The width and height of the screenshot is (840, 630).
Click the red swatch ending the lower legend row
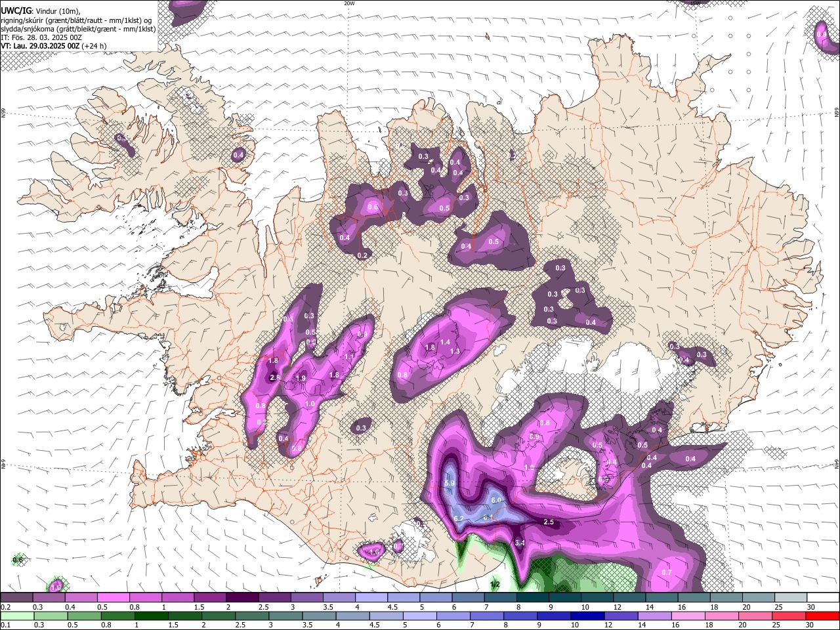click(822, 616)
